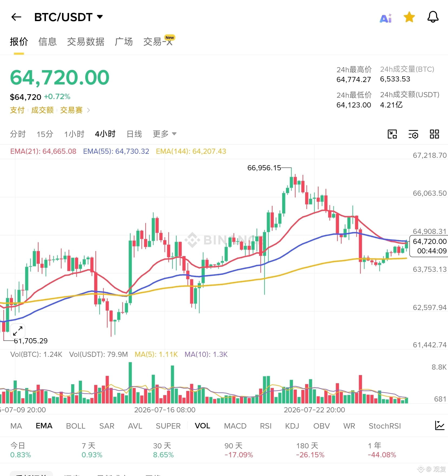This screenshot has width=448, height=476.
Task: Tap the 64,720.00 large price
Action: [60, 78]
